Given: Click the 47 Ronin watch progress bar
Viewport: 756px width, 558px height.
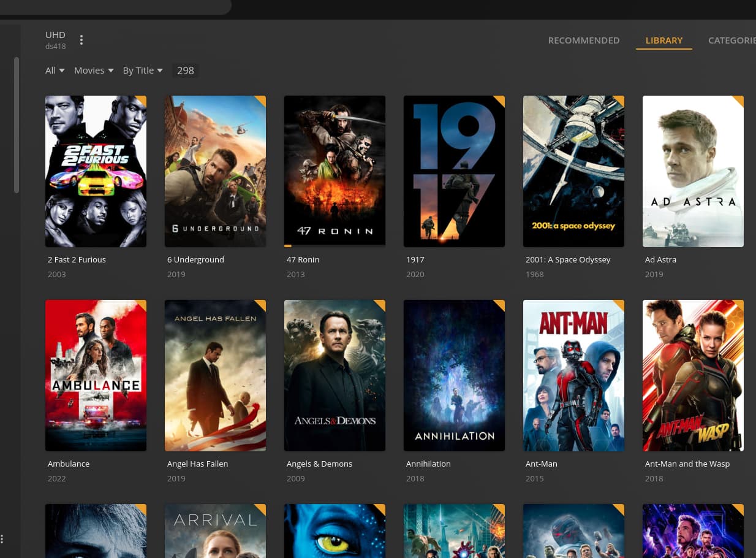Looking at the screenshot, I should click(x=335, y=246).
